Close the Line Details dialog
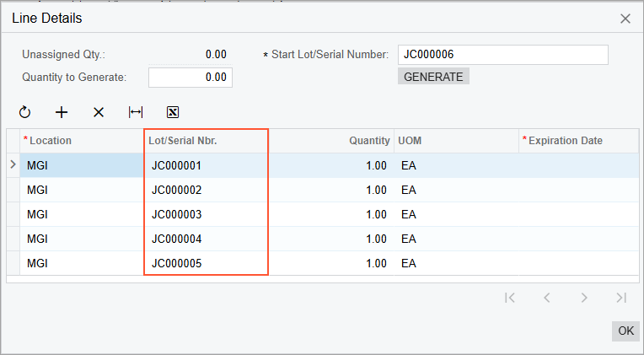 coord(625,18)
